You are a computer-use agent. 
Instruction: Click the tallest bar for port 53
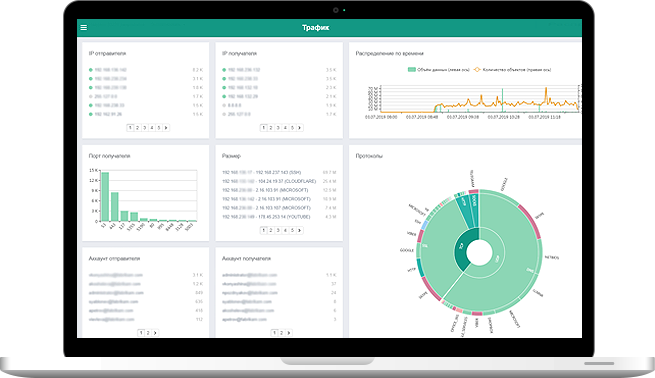[105, 197]
